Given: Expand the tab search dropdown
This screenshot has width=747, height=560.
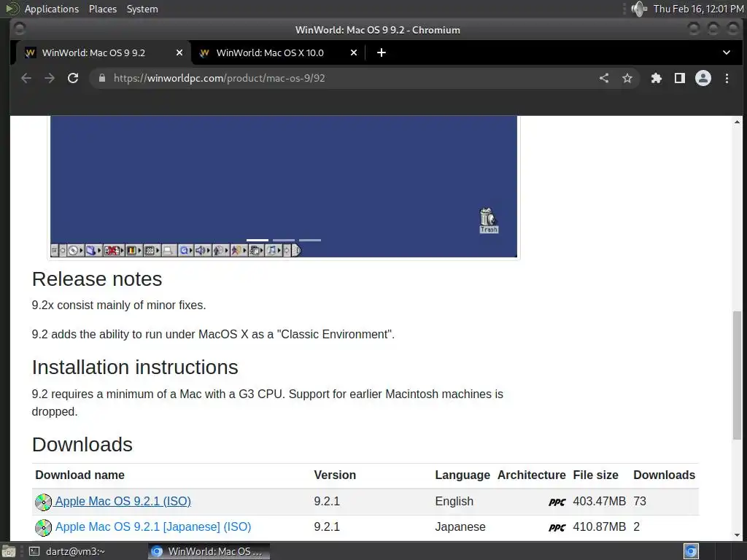Looking at the screenshot, I should pyautogui.click(x=727, y=52).
